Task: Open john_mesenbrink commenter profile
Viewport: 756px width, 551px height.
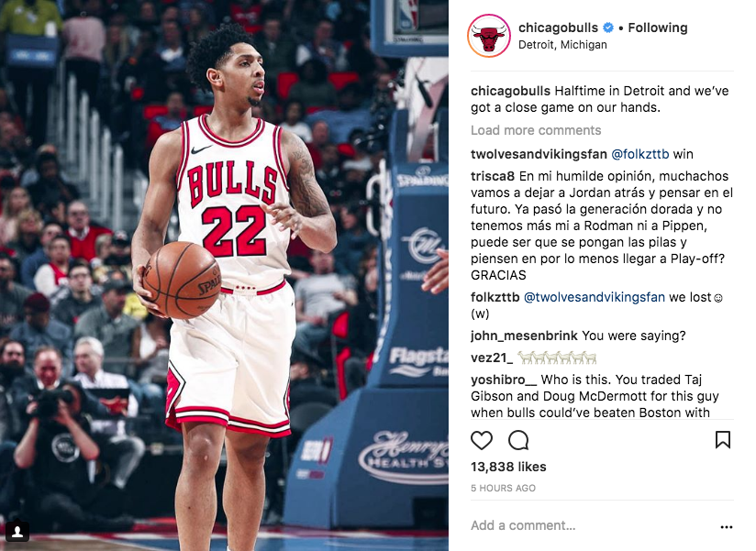Action: pos(524,336)
